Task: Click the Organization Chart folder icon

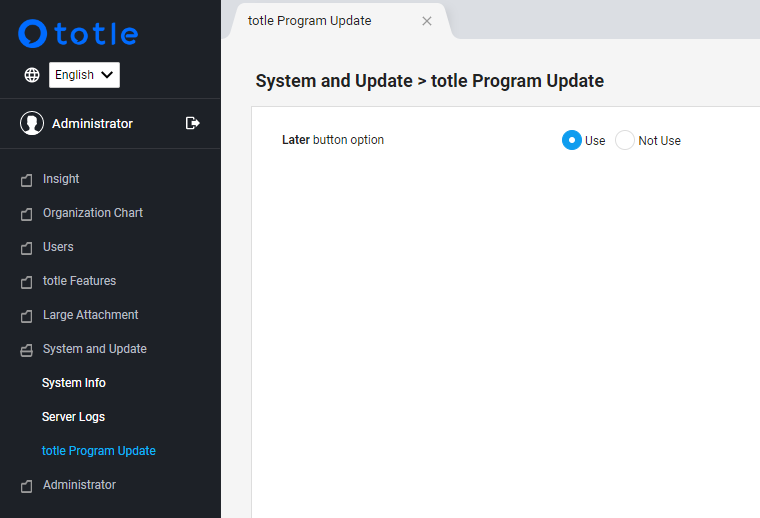Action: pos(27,214)
